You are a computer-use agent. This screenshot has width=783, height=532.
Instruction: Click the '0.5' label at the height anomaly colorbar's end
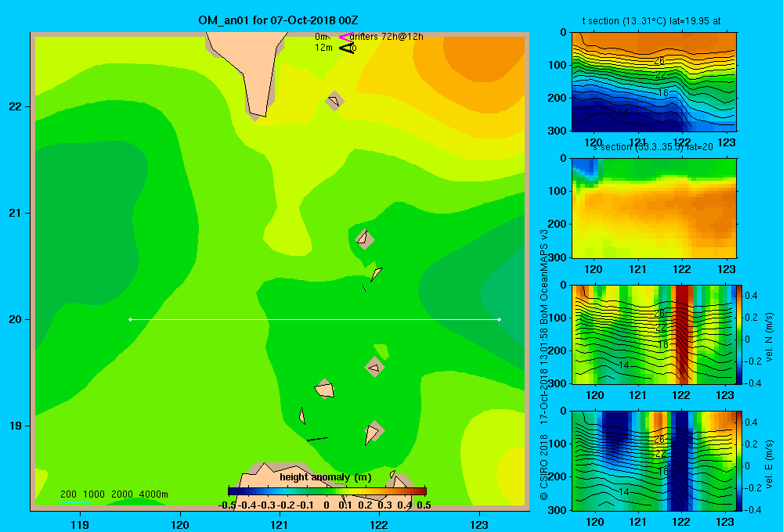[424, 505]
